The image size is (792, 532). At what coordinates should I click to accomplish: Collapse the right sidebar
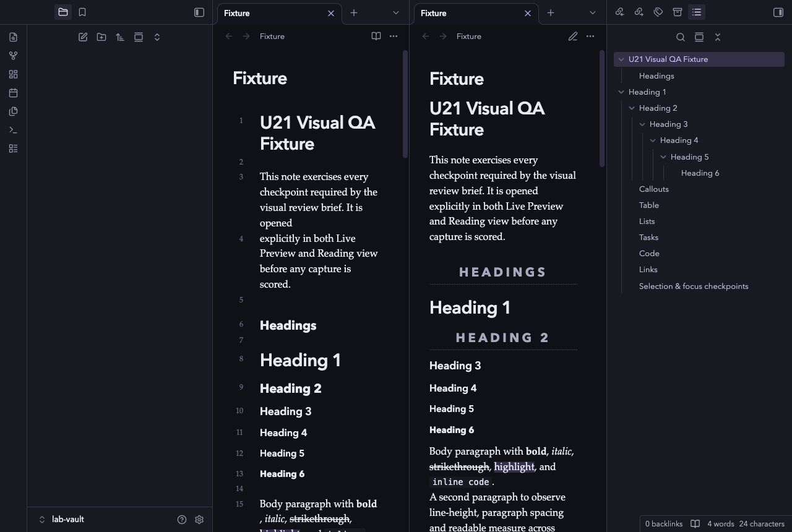pyautogui.click(x=778, y=12)
